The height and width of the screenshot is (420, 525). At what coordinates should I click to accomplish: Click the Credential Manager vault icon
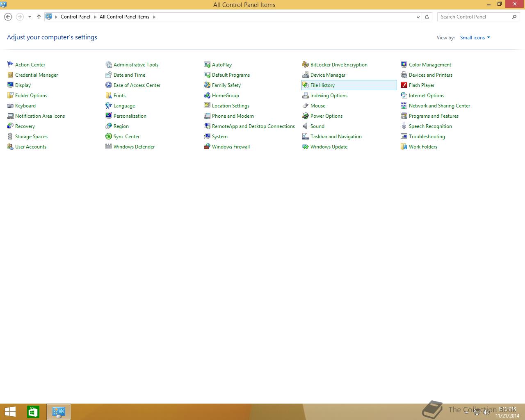point(10,75)
